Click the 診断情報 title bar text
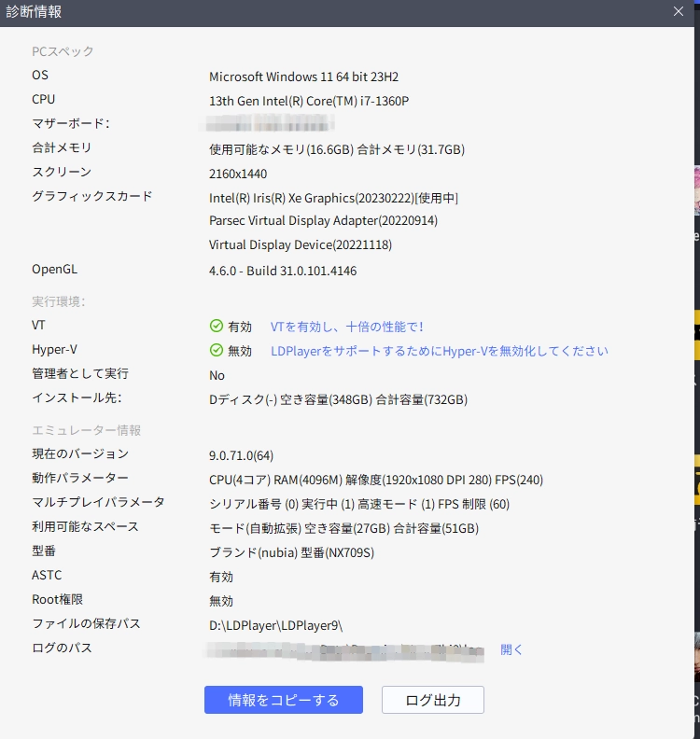 (x=35, y=12)
